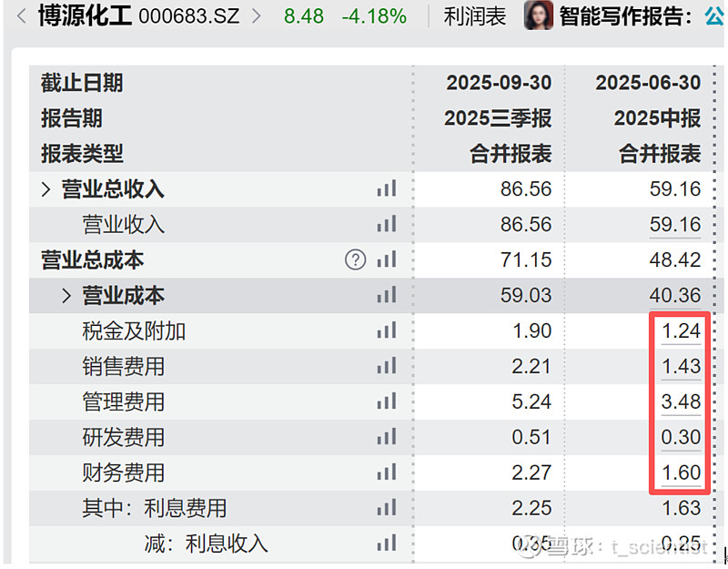Screen dimensions: 728x569
Task: Click 管理费用 value 5.24
Action: (531, 401)
